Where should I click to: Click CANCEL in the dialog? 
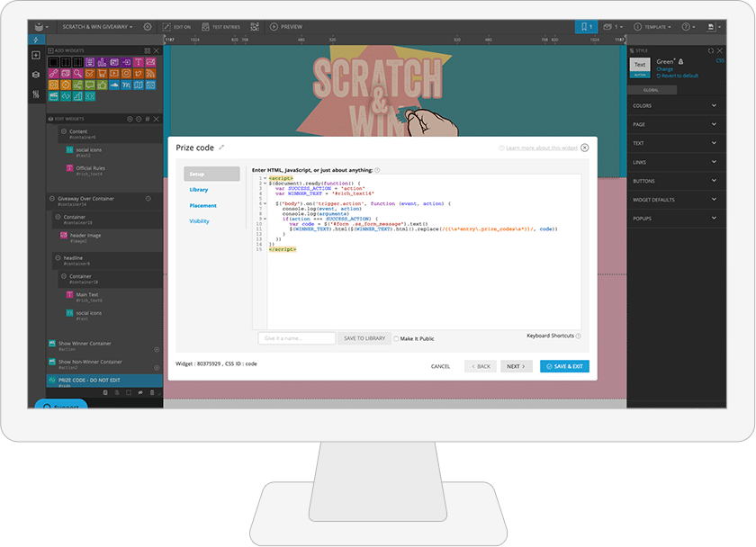[441, 367]
